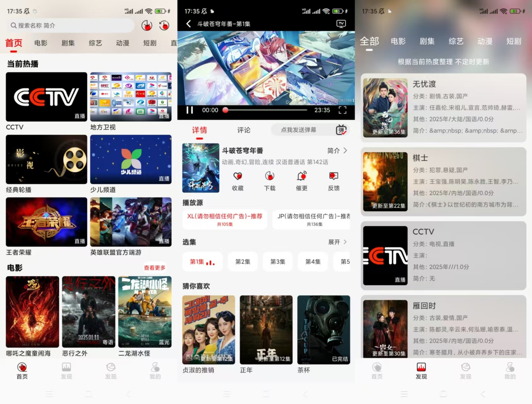Toggle the danmaku bullet comments icon

tap(341, 130)
